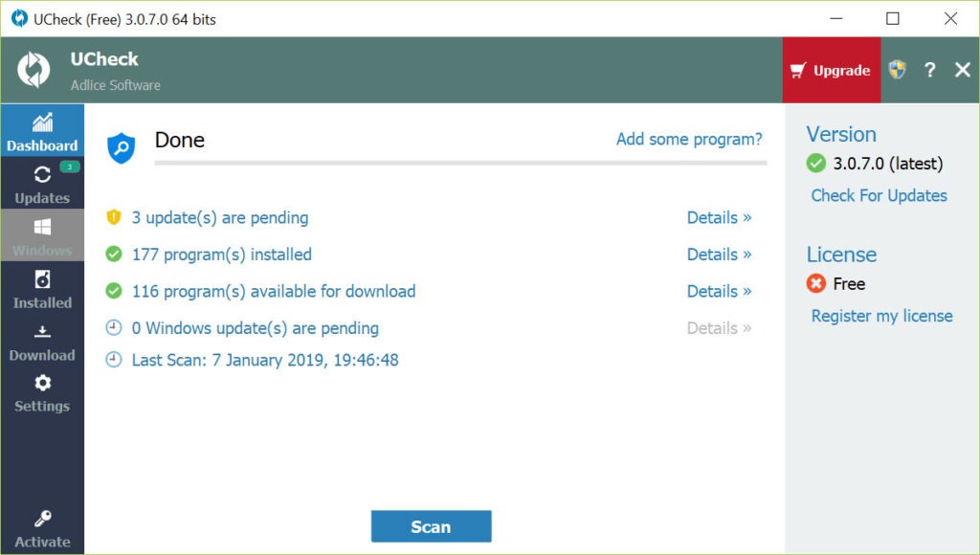980x555 pixels.
Task: Click clock icon beside Last Scan
Action: (x=114, y=360)
